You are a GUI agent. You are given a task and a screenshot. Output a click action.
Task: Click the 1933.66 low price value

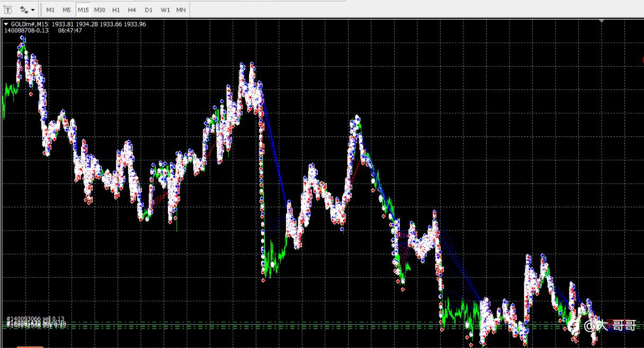pyautogui.click(x=111, y=24)
